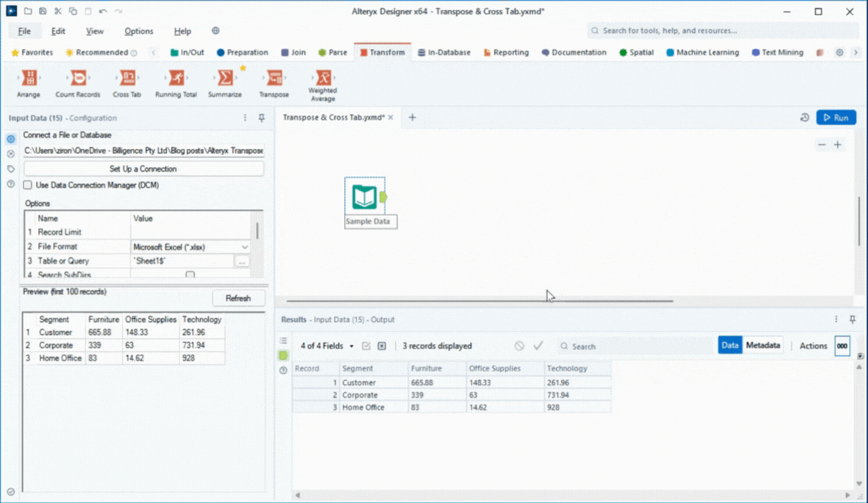868x503 pixels.
Task: Click the globe language icon beside Help
Action: (215, 31)
